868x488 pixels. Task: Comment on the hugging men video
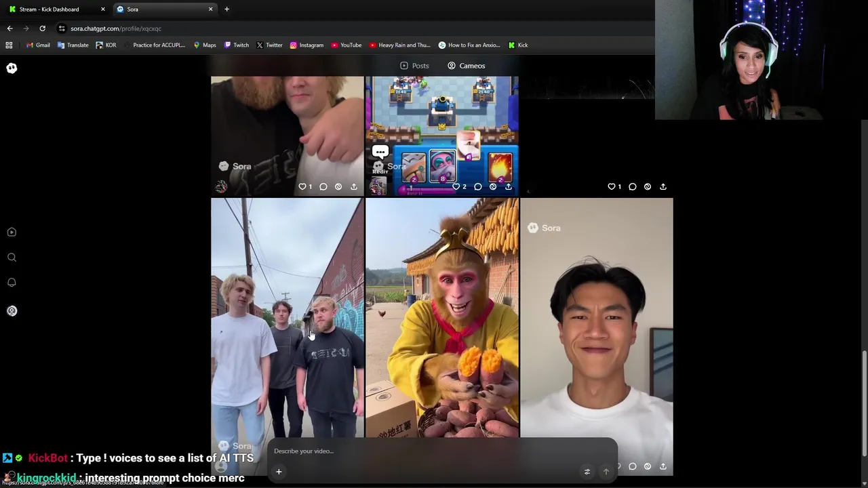(x=323, y=186)
